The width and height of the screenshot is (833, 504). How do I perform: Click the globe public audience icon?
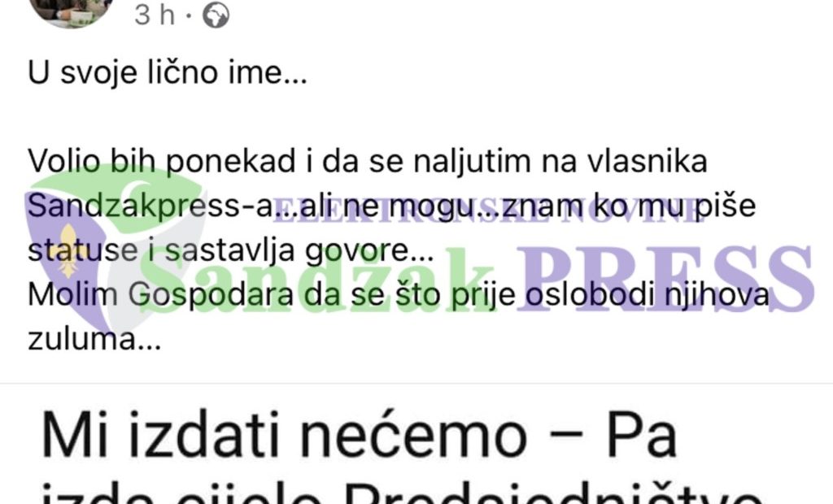click(x=216, y=15)
